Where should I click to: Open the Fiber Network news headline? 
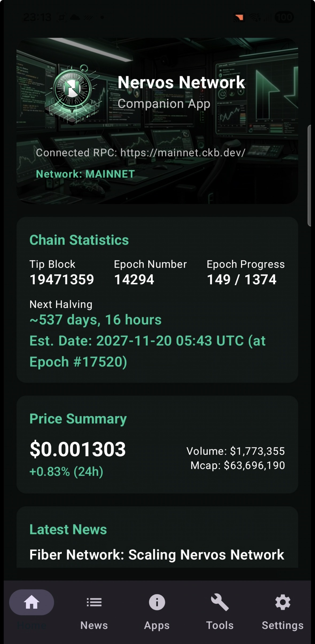pos(157,554)
